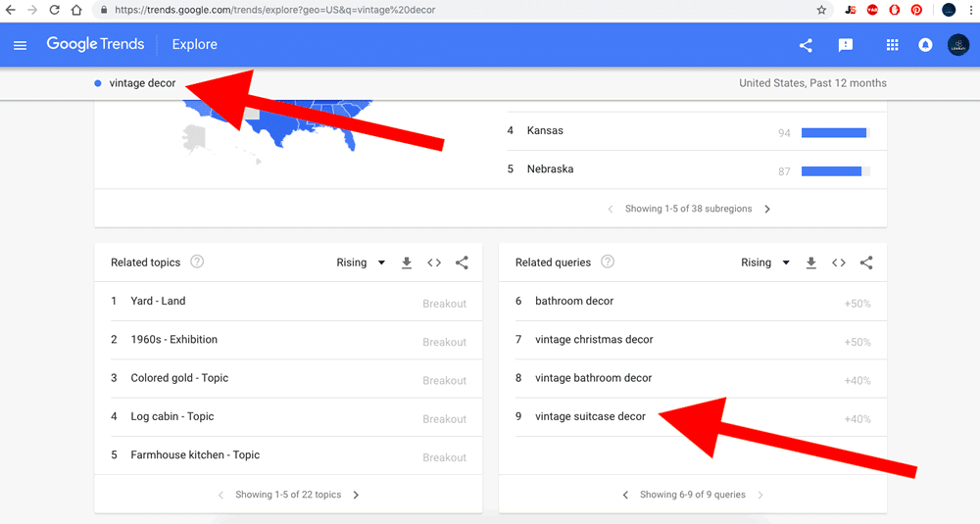Open the notifications bell
This screenshot has width=980, height=524.
[925, 45]
